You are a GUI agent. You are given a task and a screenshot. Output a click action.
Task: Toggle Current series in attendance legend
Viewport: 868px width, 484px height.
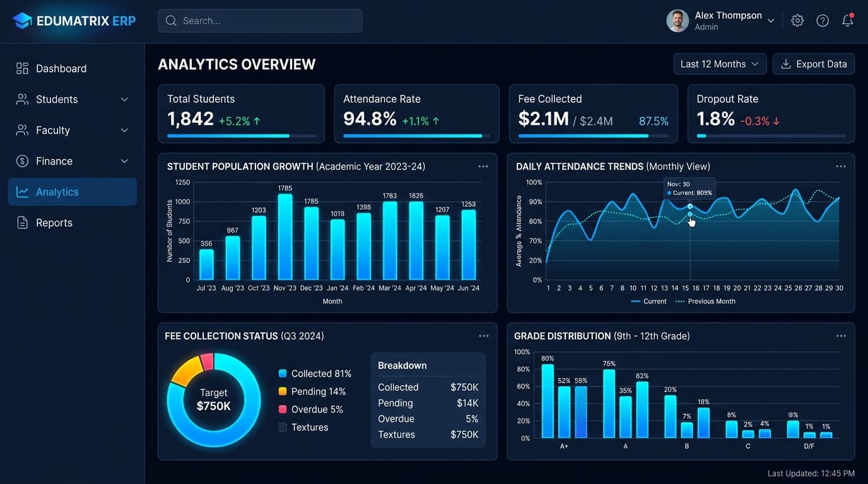(648, 301)
